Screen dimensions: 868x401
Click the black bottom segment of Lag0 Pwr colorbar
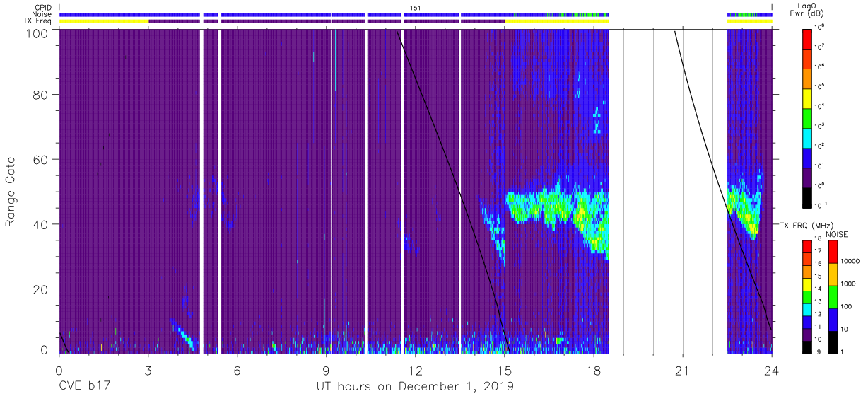click(808, 198)
